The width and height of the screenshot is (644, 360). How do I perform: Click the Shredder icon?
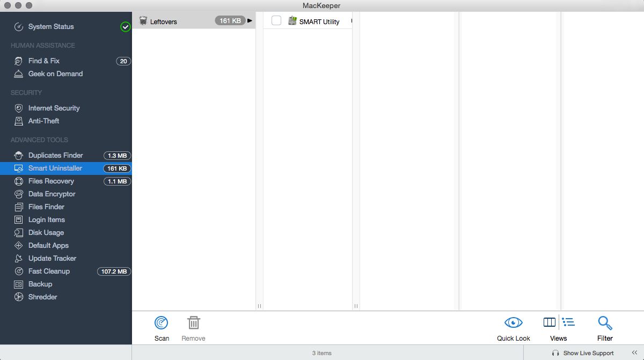coord(19,297)
